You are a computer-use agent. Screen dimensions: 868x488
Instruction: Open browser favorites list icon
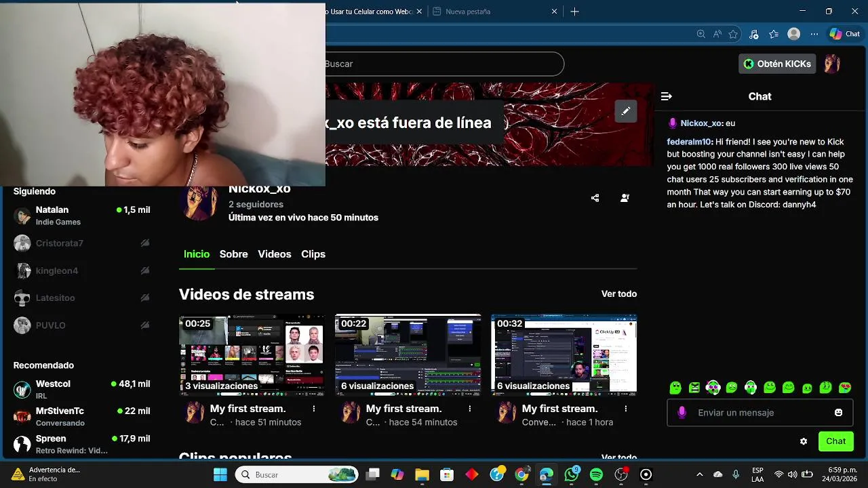point(774,34)
